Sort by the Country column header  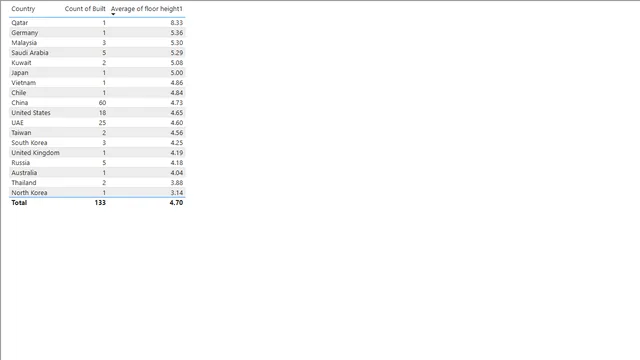click(23, 9)
